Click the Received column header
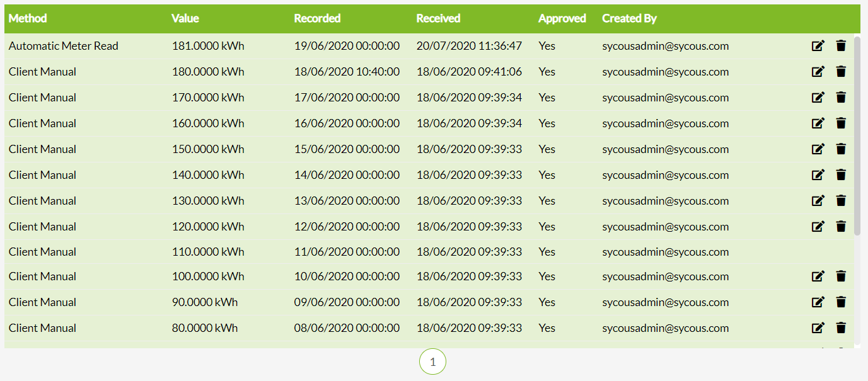 [438, 18]
